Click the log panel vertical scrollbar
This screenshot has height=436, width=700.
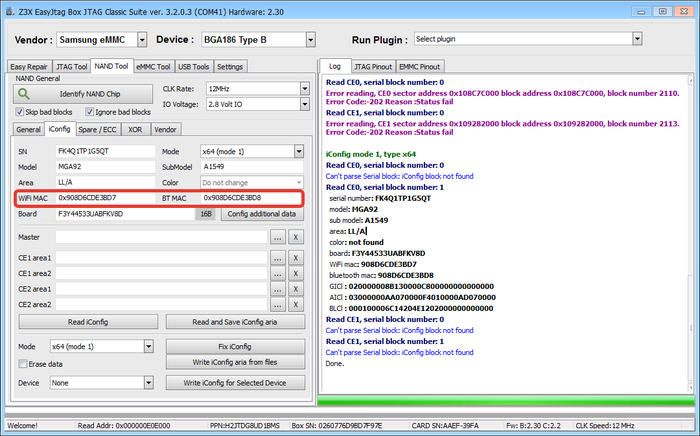691,232
